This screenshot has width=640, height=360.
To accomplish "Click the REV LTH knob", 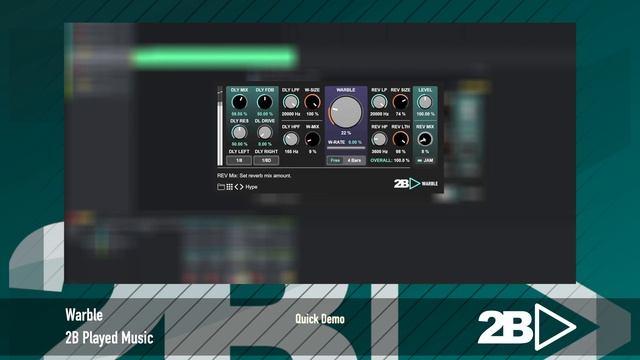I will pyautogui.click(x=400, y=139).
